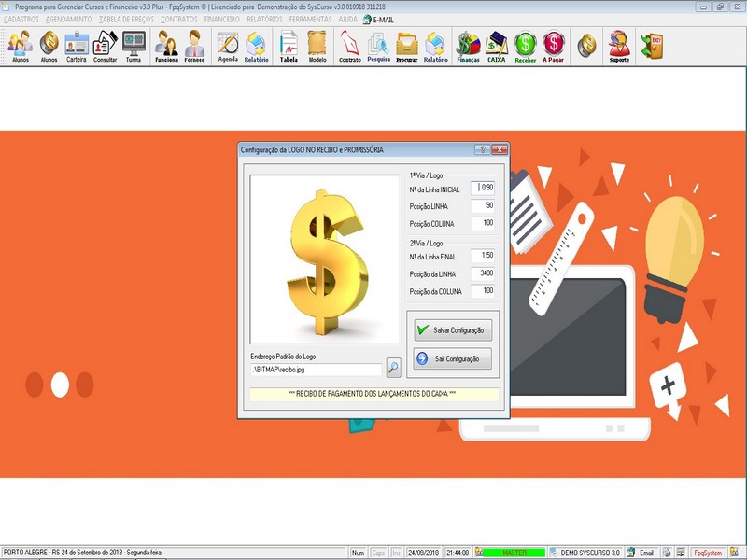
Task: Browse for logo file with magnifier button
Action: click(x=393, y=368)
